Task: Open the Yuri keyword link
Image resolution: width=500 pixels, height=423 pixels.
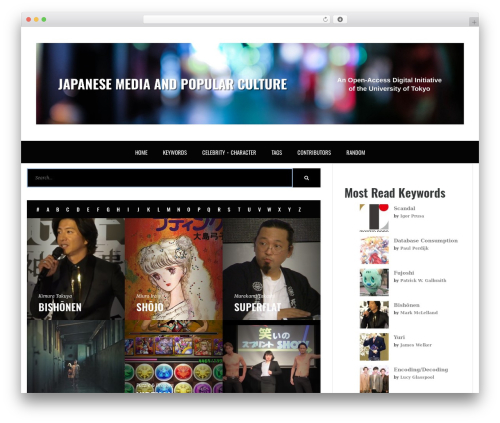Action: pos(399,337)
